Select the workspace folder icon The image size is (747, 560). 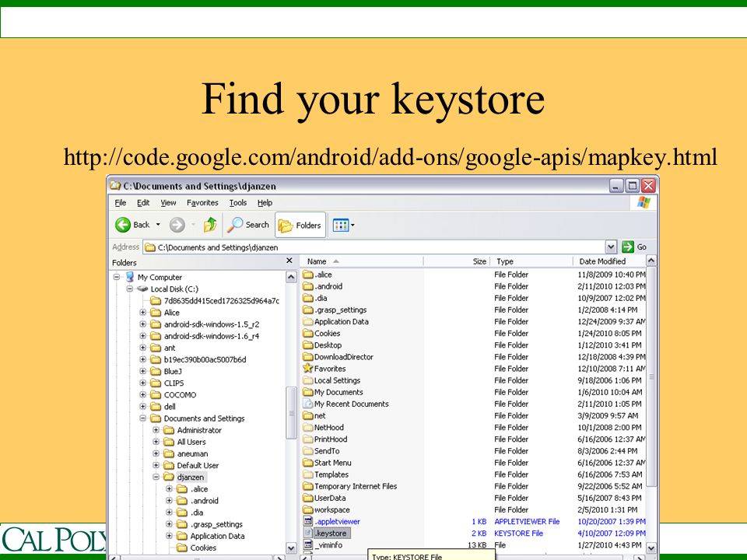[308, 509]
